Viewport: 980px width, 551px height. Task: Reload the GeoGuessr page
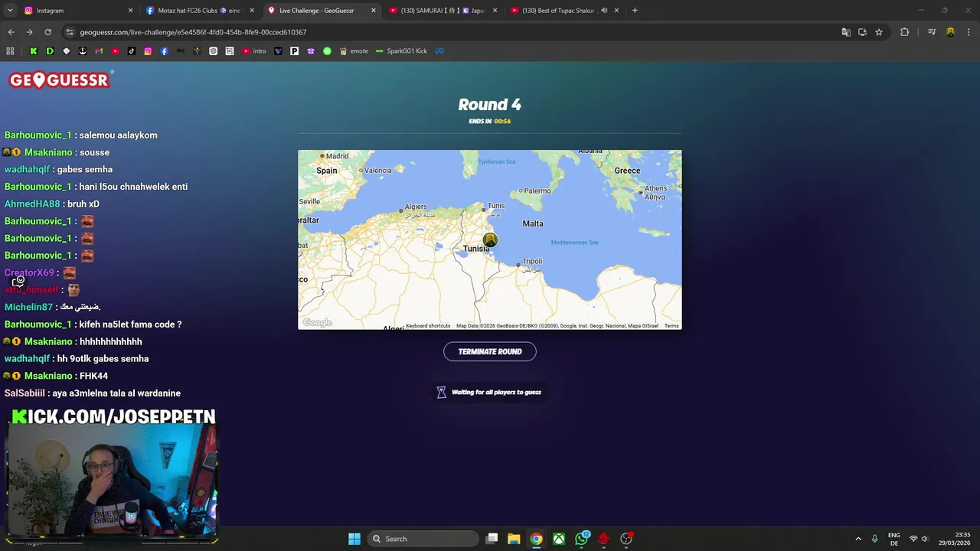47,32
